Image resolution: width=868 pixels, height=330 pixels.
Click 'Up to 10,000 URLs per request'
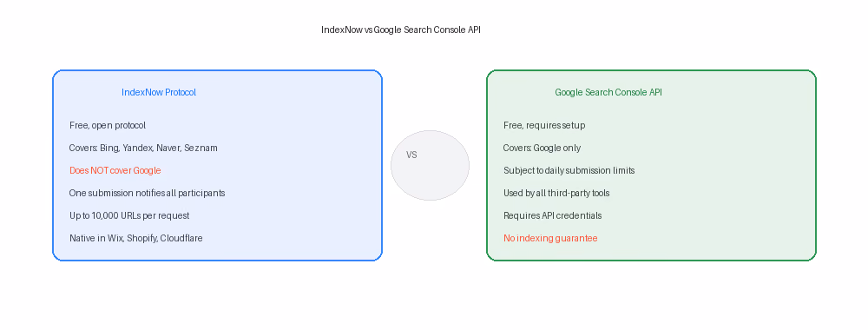pyautogui.click(x=129, y=215)
